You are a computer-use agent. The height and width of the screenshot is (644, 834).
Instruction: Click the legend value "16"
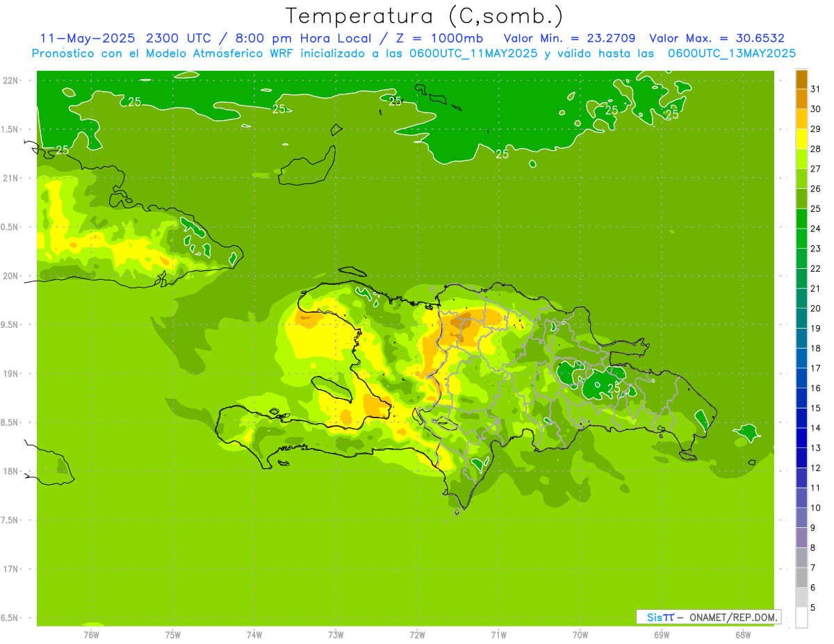tap(816, 388)
